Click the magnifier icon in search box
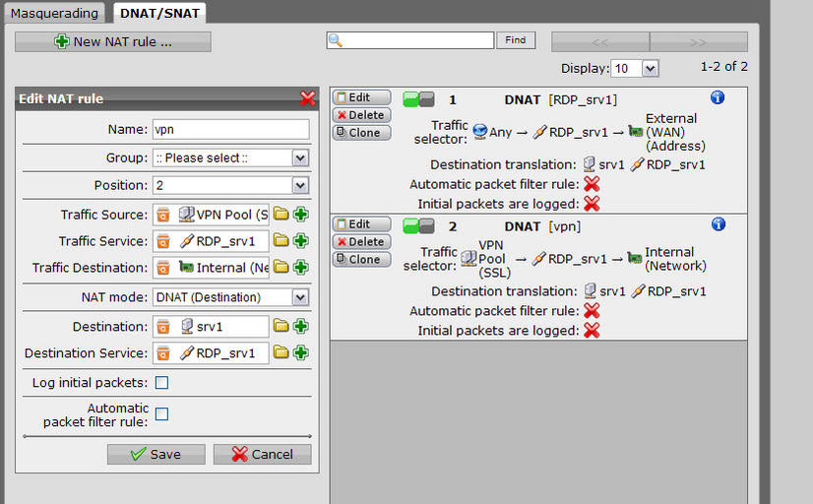813x504 pixels. pyautogui.click(x=336, y=40)
